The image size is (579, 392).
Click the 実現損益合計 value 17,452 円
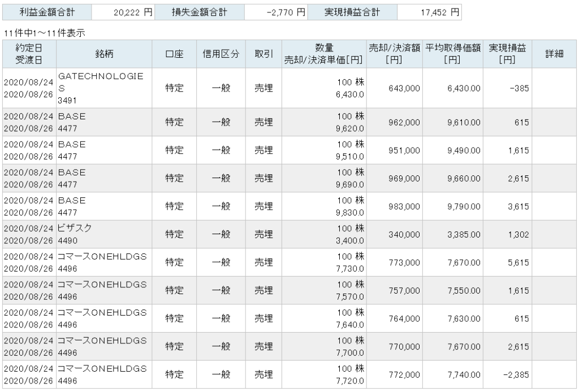[440, 12]
